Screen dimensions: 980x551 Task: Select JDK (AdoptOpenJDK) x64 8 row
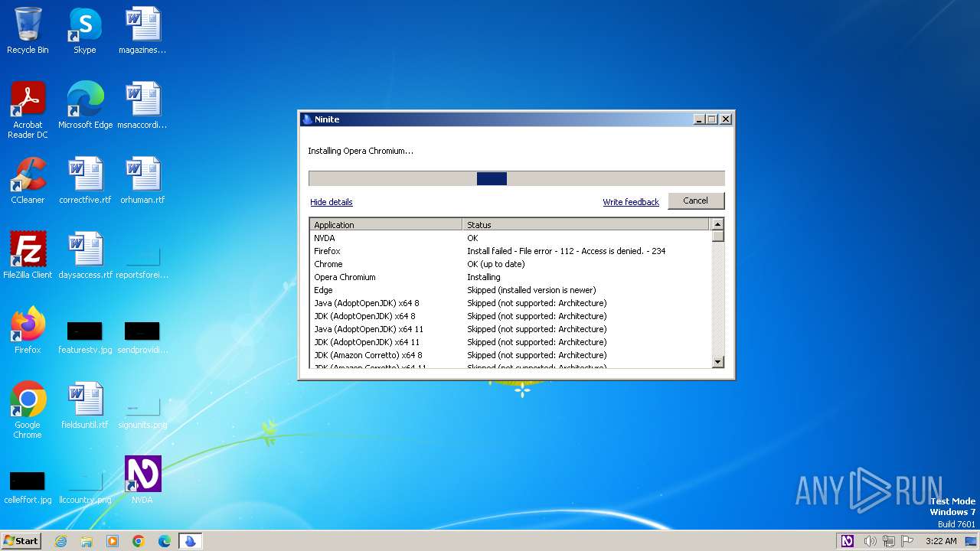pos(511,316)
